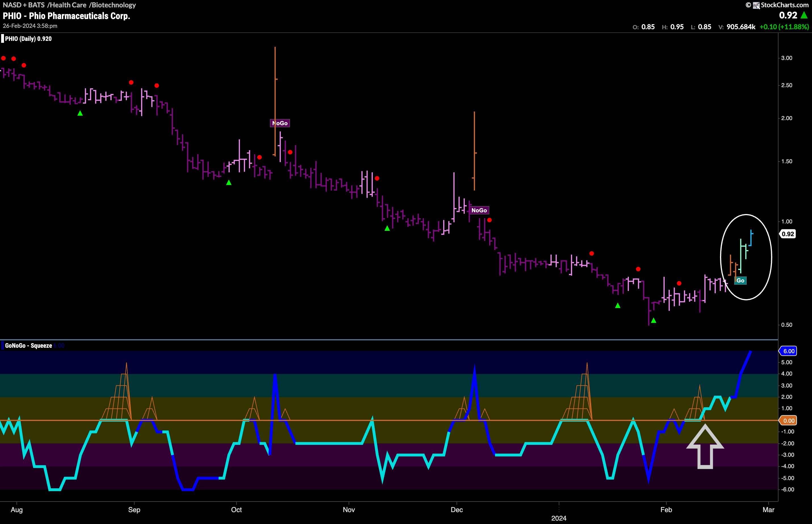Screen dimensions: 812x524
Task: Click the Oct label on time axis
Action: (236, 510)
